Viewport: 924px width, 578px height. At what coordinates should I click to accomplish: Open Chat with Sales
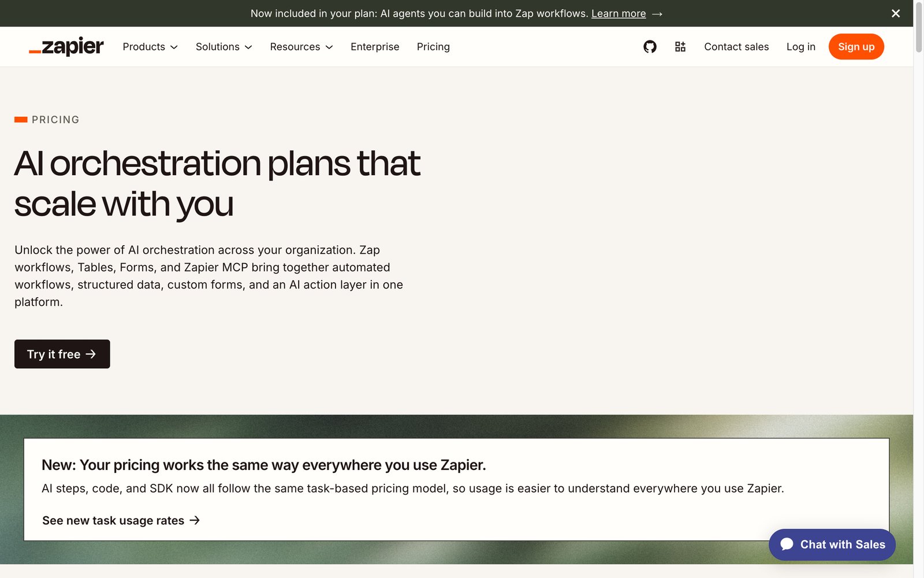(832, 544)
